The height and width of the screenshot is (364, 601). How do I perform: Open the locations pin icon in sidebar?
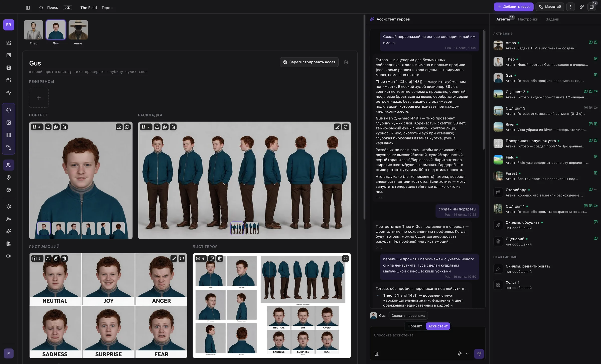[9, 177]
